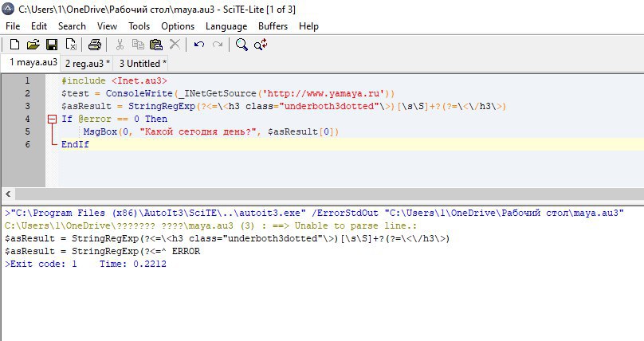Click the Redo arrow icon
Screen dimensions: 644x341
(218, 45)
